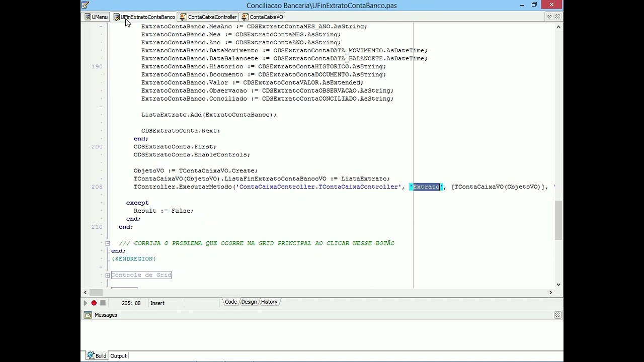Select the Build messages tab

pos(97,355)
